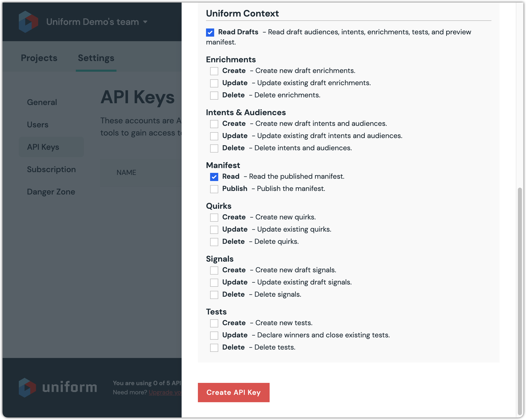Open General settings in sidebar
Viewport: 526px width, 420px height.
click(x=42, y=102)
